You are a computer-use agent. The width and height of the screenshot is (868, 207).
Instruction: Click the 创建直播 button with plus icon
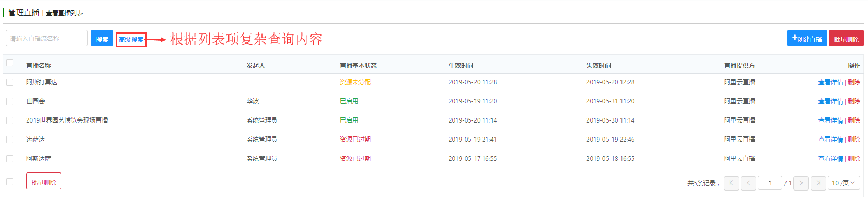point(807,39)
